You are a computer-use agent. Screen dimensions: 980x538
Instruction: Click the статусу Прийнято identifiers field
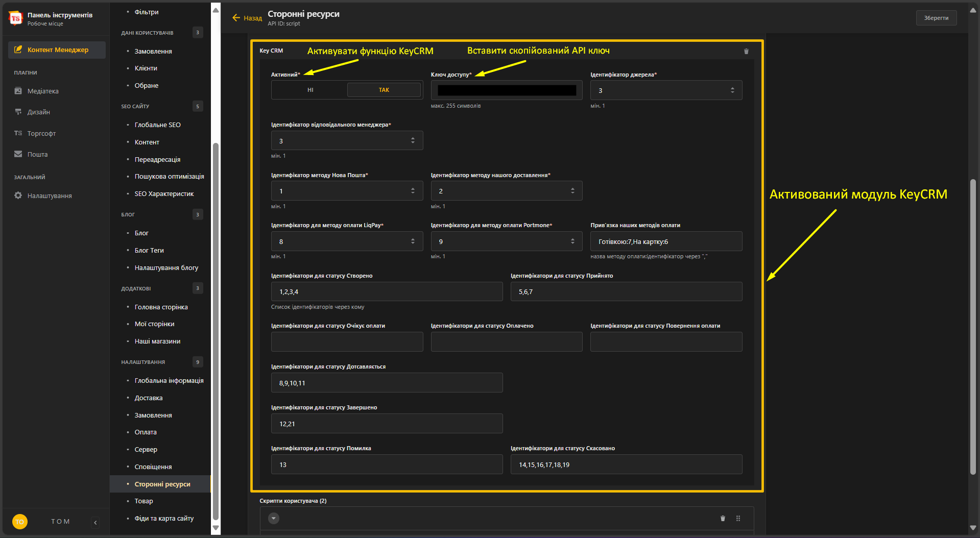(x=626, y=291)
